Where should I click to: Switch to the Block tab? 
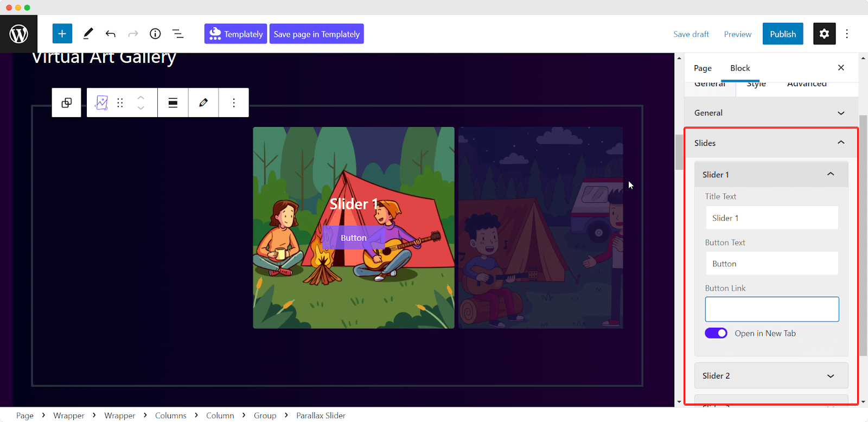[740, 68]
